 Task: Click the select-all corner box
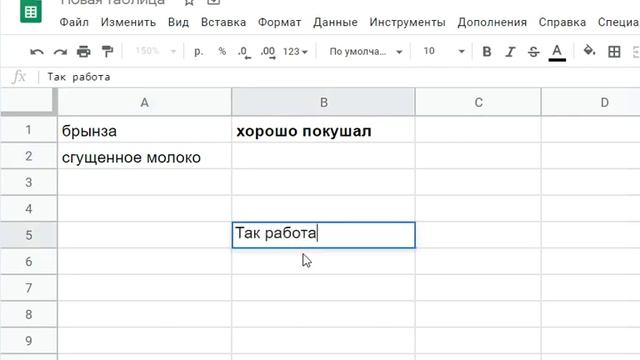(29, 102)
